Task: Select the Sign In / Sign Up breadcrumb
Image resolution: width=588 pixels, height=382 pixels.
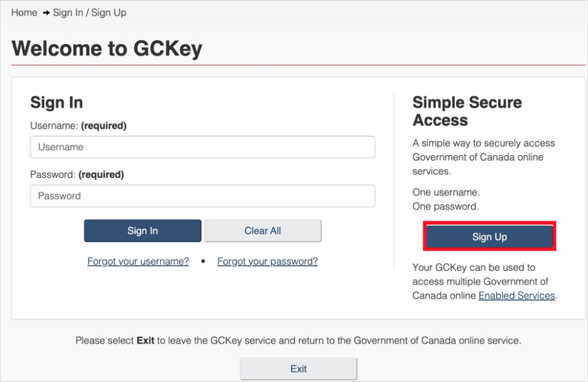Action: 89,13
